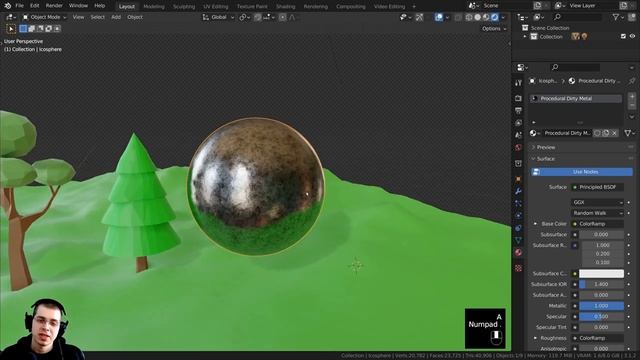The image size is (640, 360).
Task: Adjust the Metallic value slider
Action: point(601,306)
